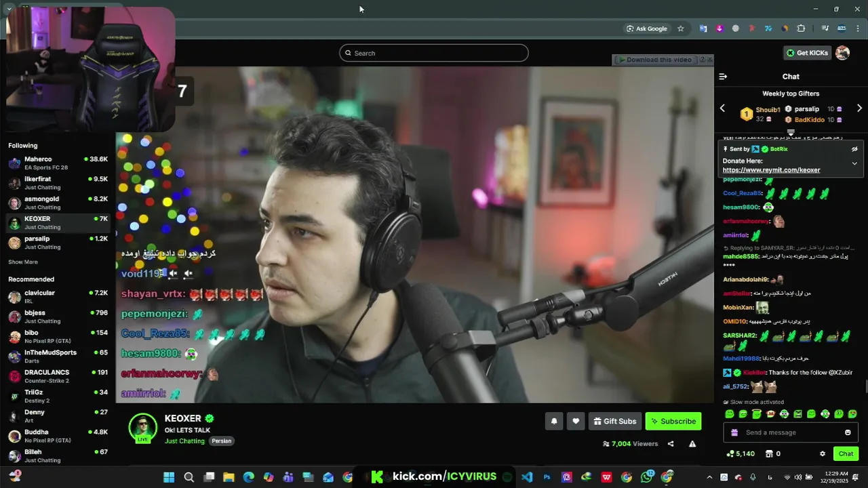Viewport: 868px width, 488px height.
Task: Open the webcam overlay thumbnail
Action: (x=90, y=70)
